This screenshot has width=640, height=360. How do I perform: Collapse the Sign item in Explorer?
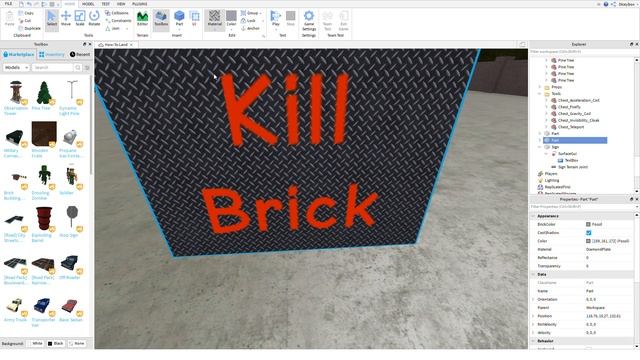click(540, 147)
